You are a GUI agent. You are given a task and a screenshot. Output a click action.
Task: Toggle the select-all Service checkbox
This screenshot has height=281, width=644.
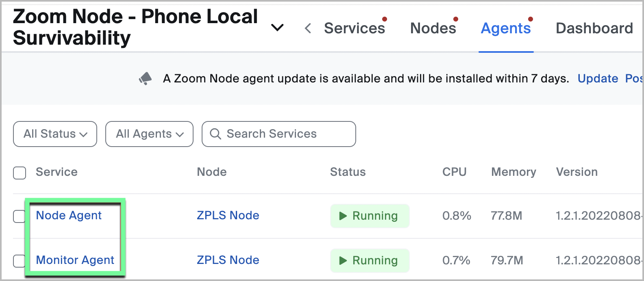20,173
